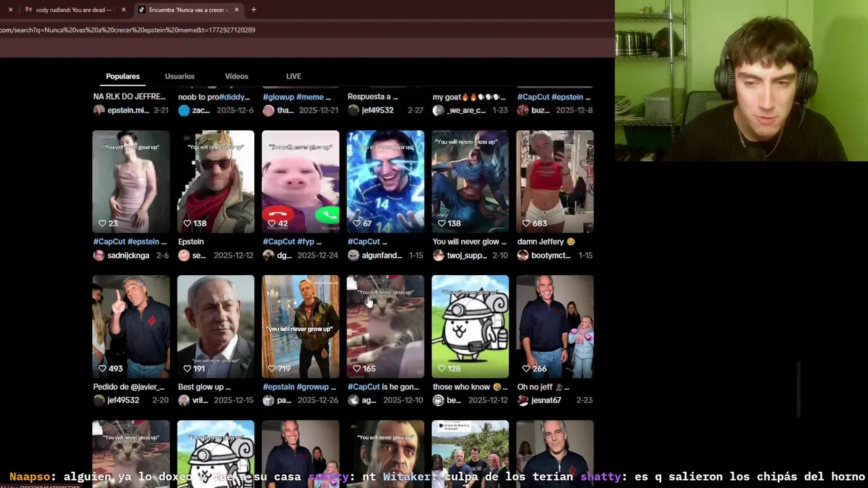
Task: Open 'my goat' caption
Action: (x=469, y=97)
